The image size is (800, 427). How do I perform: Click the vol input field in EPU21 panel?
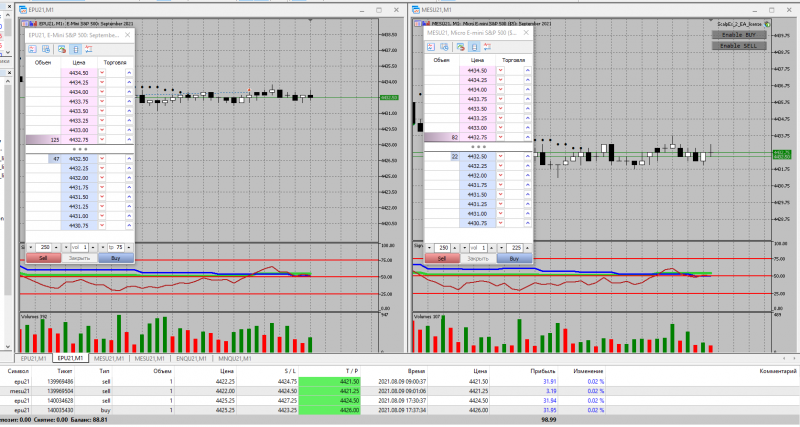coord(79,247)
